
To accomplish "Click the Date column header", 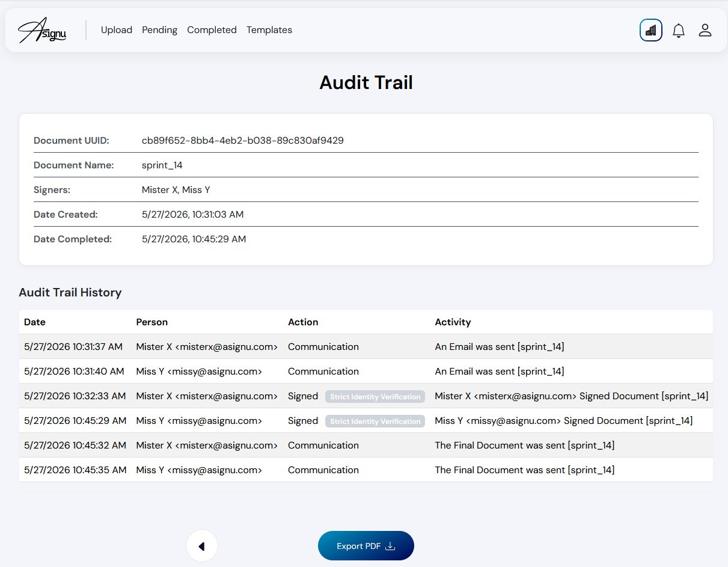I will (35, 322).
